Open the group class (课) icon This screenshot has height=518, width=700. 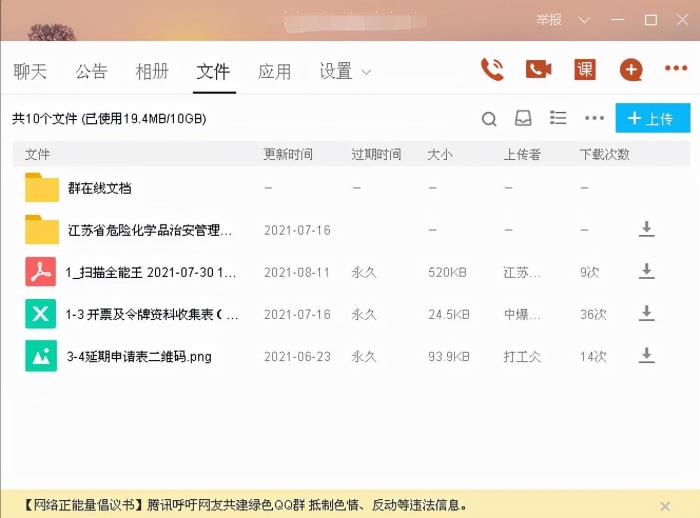pos(585,69)
